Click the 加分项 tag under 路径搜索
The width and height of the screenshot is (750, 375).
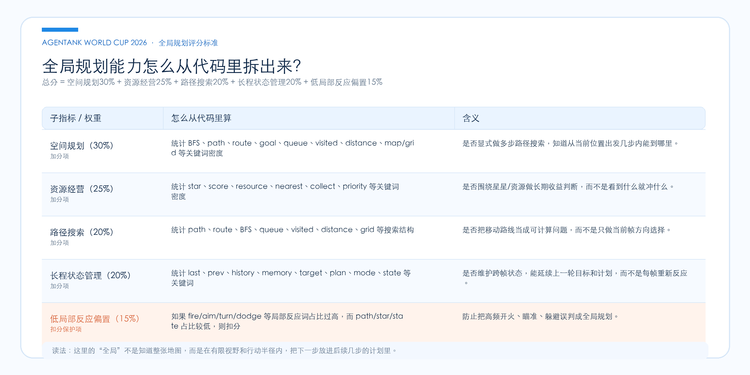click(x=59, y=243)
